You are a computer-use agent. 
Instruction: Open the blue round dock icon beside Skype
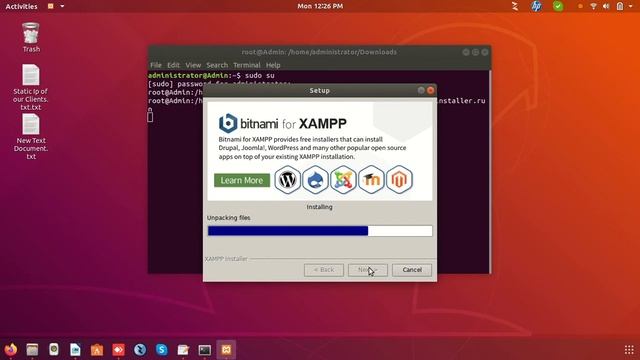pos(140,350)
